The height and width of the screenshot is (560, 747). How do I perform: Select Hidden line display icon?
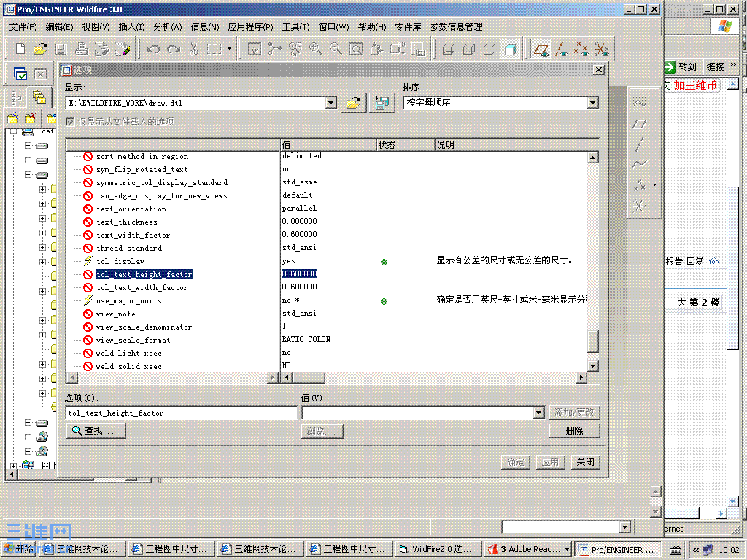(469, 49)
